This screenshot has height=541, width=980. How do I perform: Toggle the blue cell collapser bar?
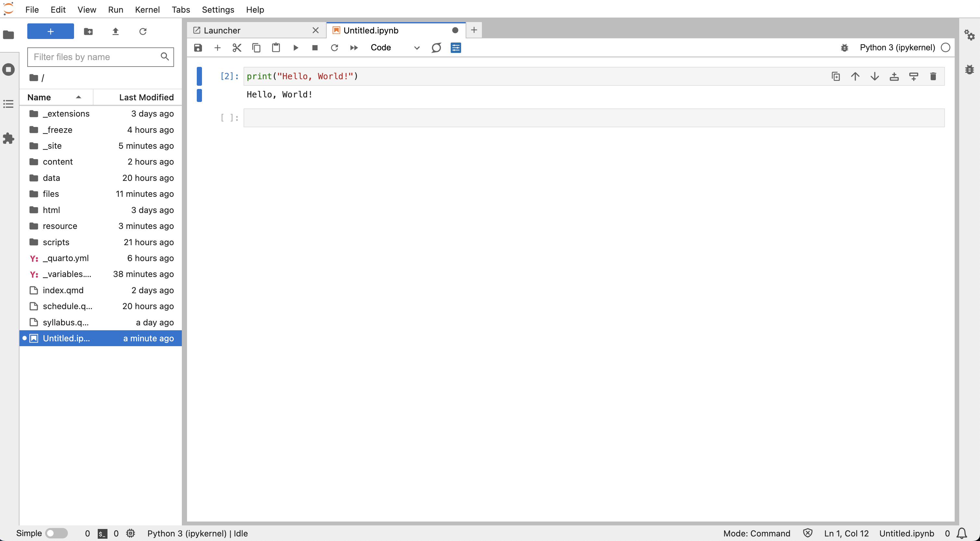(x=199, y=76)
